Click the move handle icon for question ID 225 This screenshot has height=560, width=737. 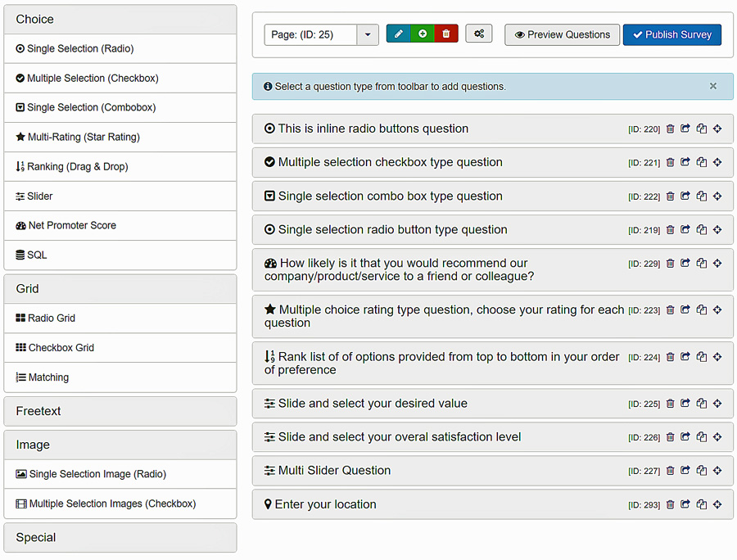pyautogui.click(x=717, y=403)
